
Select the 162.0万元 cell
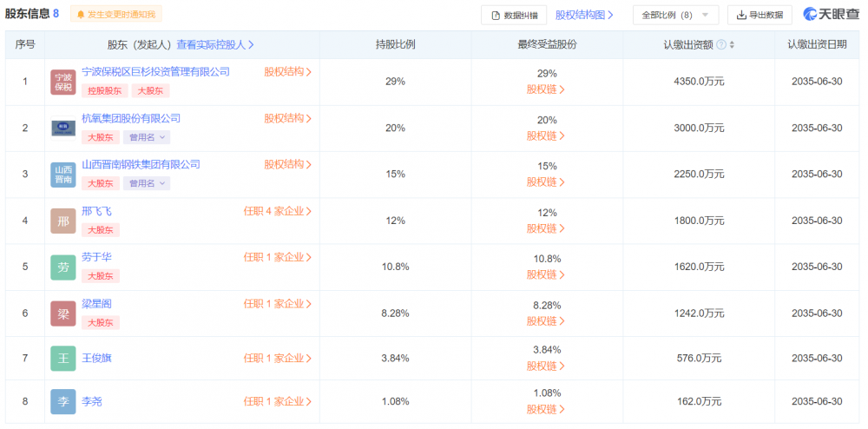click(699, 401)
